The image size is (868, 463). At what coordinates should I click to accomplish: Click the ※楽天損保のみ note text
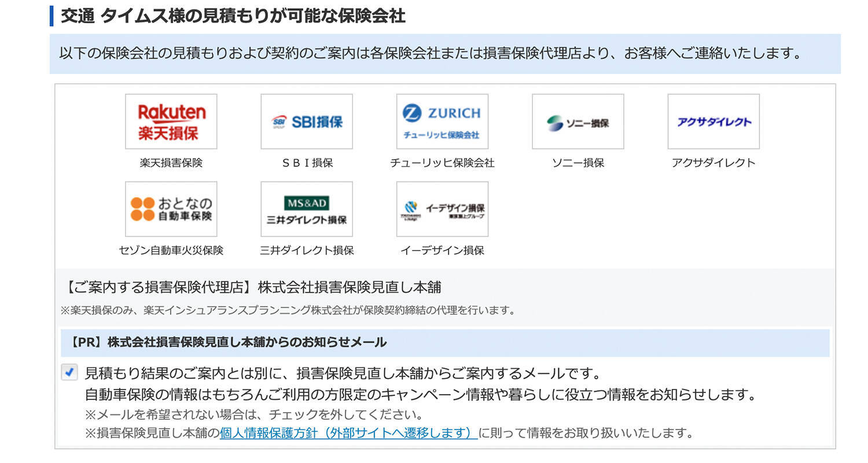click(288, 310)
